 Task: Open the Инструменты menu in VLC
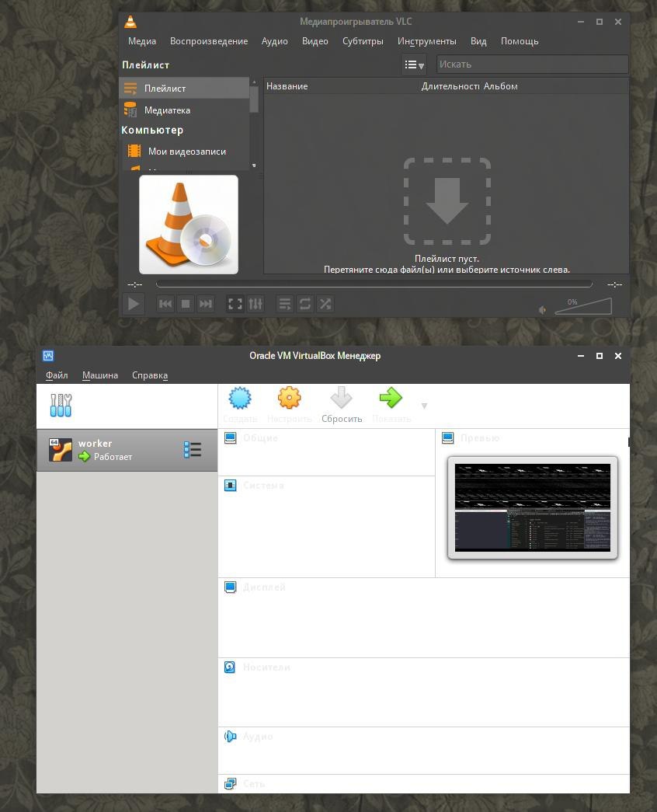click(x=426, y=41)
